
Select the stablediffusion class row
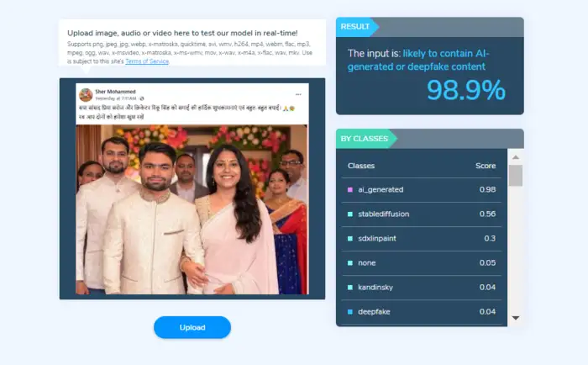coord(422,214)
